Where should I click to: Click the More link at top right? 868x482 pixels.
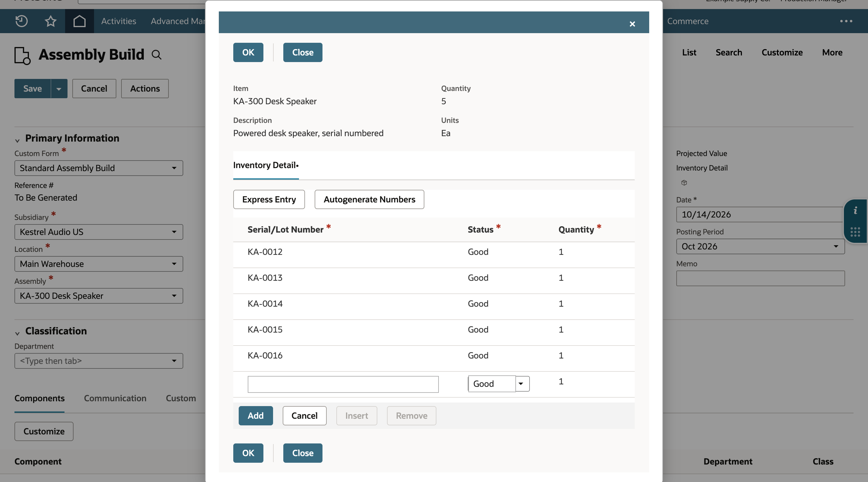[x=832, y=52]
